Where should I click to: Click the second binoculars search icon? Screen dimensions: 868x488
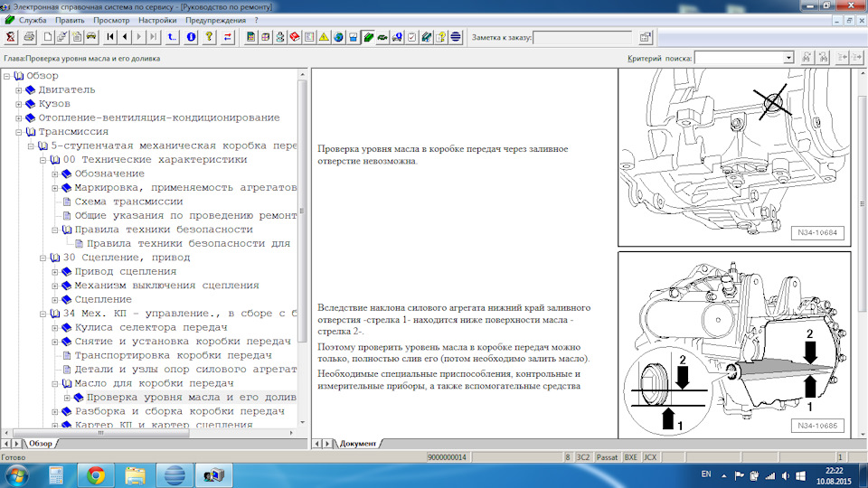coord(823,58)
